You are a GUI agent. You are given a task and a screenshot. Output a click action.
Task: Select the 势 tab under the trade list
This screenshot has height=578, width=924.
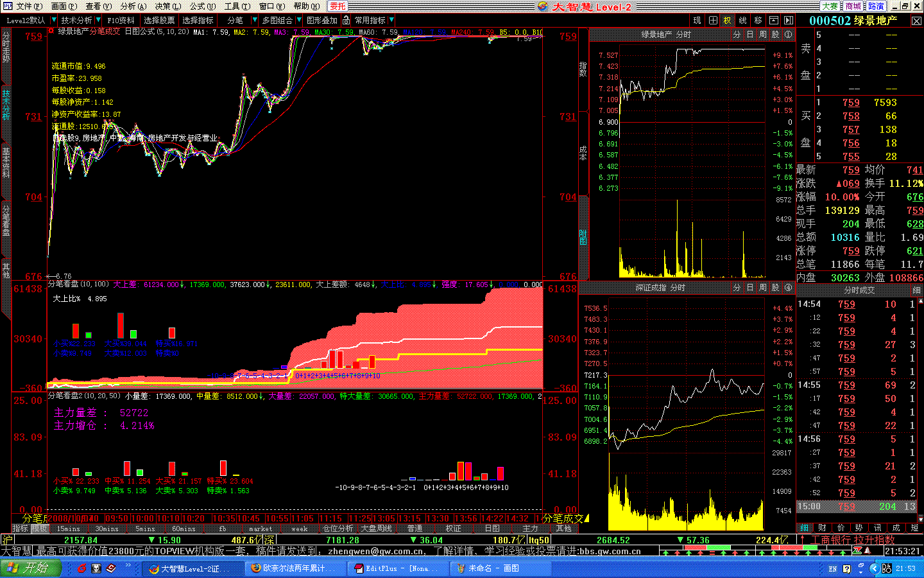click(x=859, y=528)
